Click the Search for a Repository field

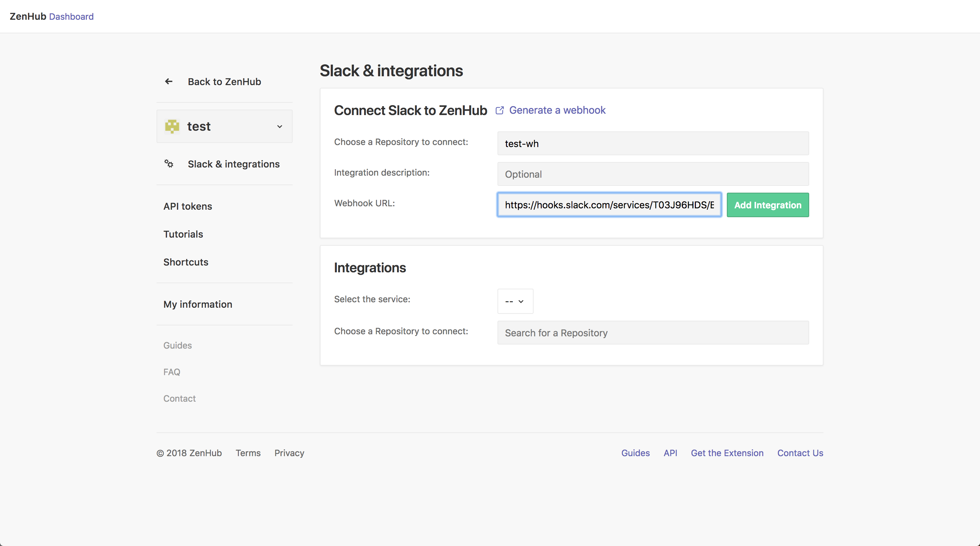point(653,333)
